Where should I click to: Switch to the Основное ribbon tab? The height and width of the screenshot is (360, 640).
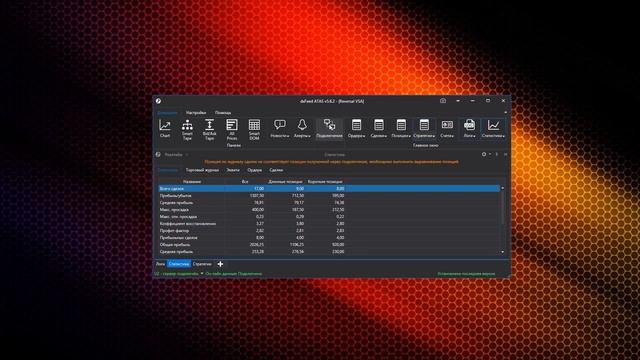(167, 113)
